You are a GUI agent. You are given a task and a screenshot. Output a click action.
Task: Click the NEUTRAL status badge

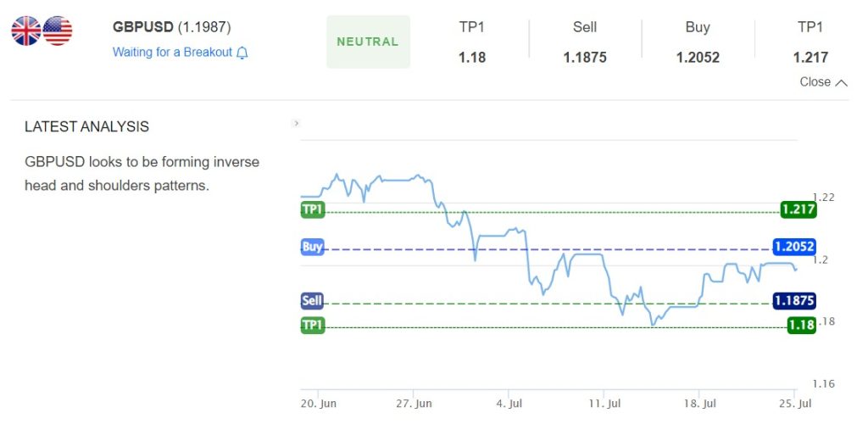[x=368, y=42]
